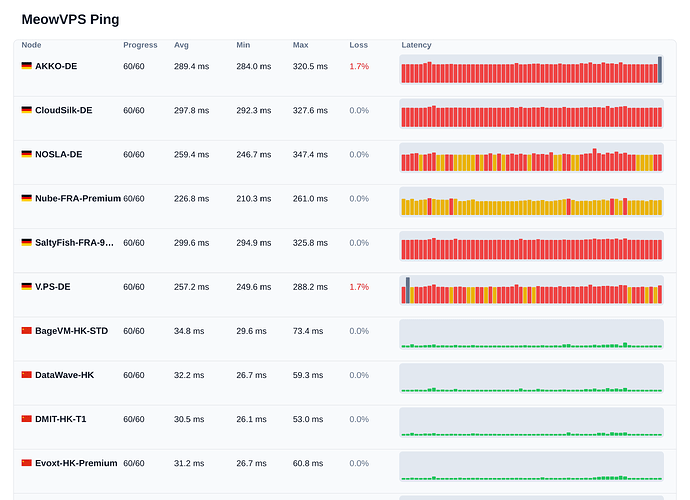Image resolution: width=690 pixels, height=500 pixels.
Task: Click the 32.2 ms average value
Action: tap(189, 375)
